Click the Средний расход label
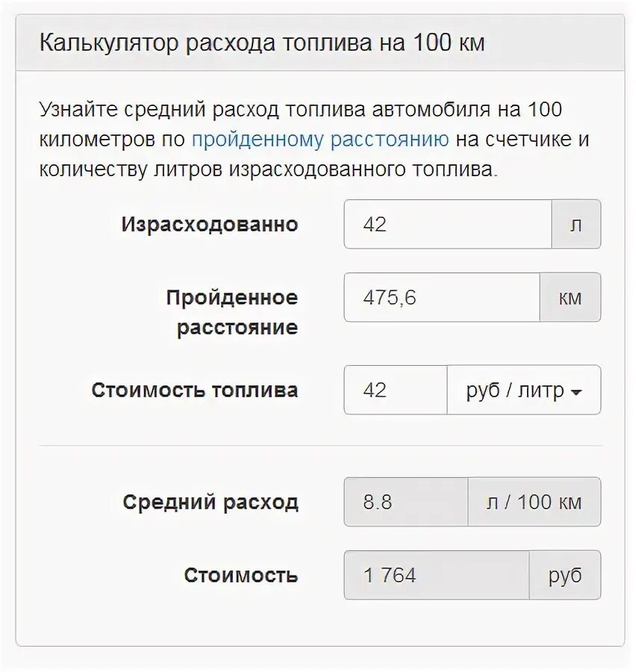The width and height of the screenshot is (636, 672). (211, 503)
